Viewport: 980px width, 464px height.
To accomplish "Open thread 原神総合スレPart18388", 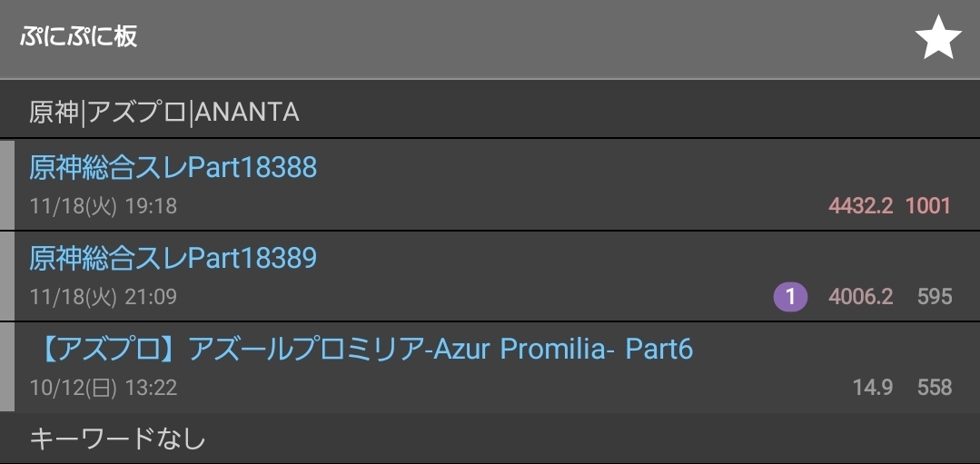I will [173, 167].
